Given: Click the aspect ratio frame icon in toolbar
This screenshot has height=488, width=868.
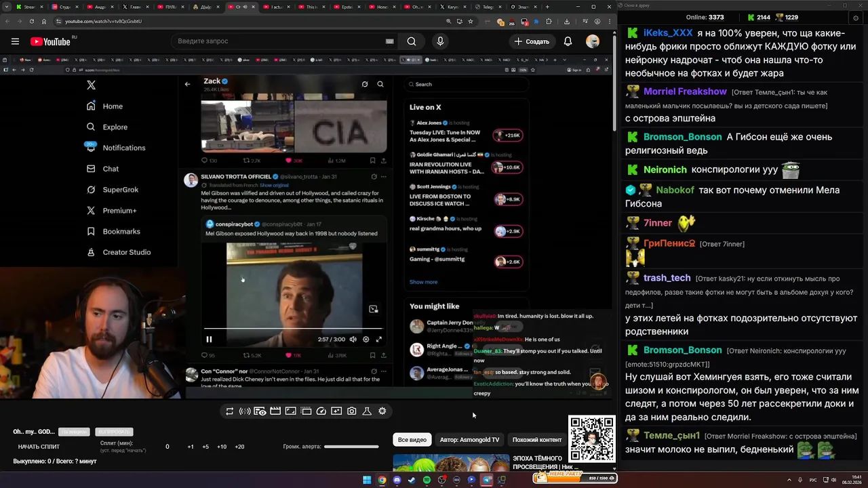Looking at the screenshot, I should click(x=290, y=411).
